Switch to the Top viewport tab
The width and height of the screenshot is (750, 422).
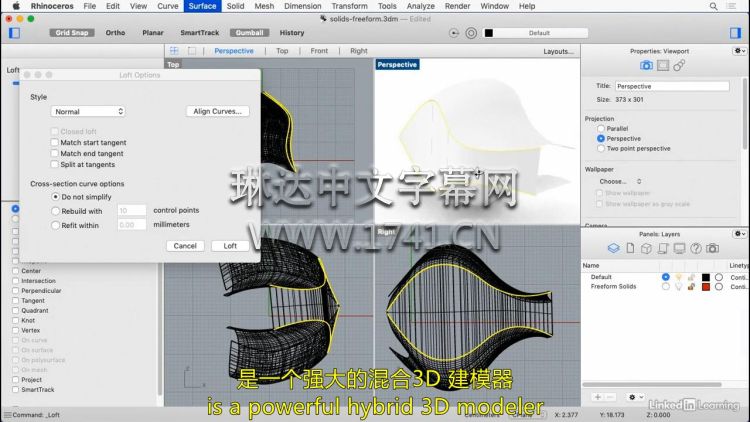point(282,51)
